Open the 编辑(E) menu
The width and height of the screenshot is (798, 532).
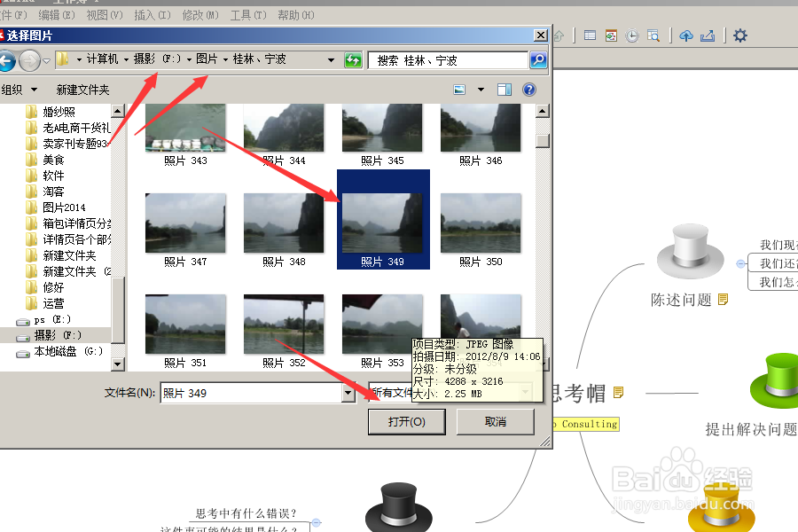[57, 15]
